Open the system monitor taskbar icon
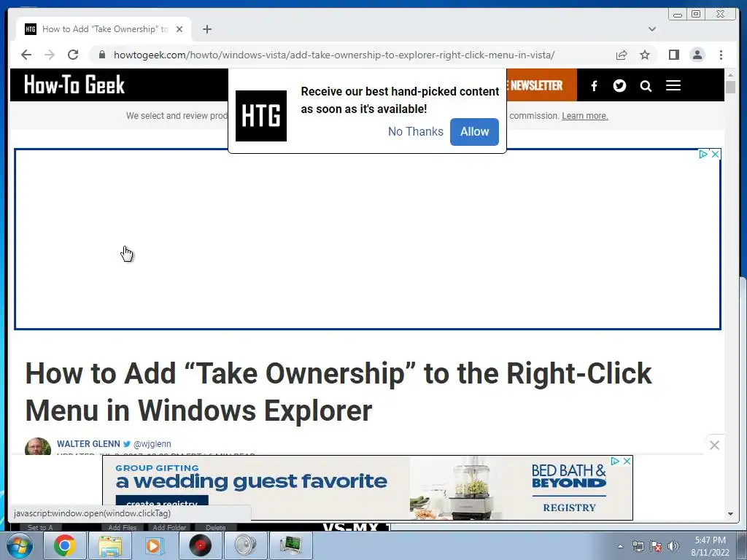Viewport: 747px width, 560px height. (290, 545)
